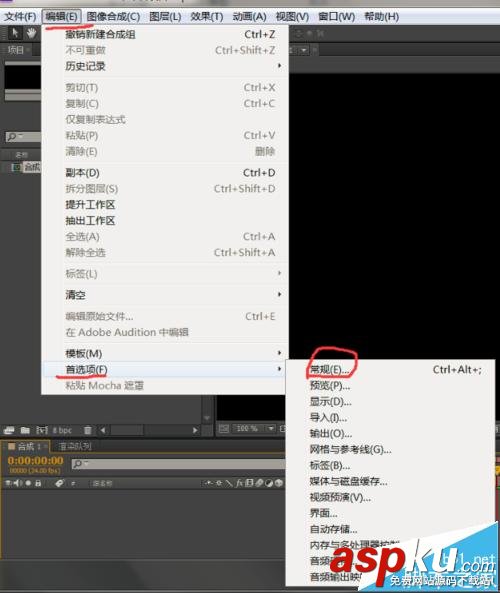Click the fx effects switch icon
Image resolution: width=500 pixels, height=593 pixels.
239,483
